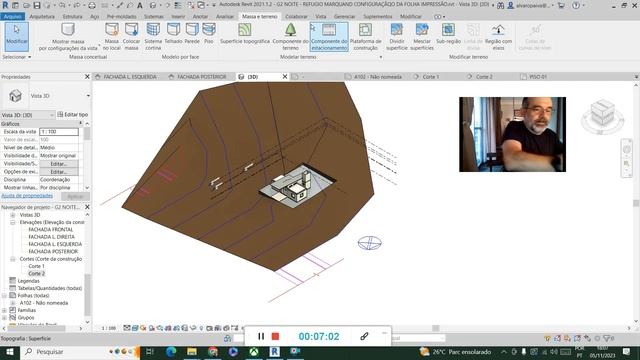Choose the Sistema cortina tool
The image size is (640, 360).
[153, 36]
